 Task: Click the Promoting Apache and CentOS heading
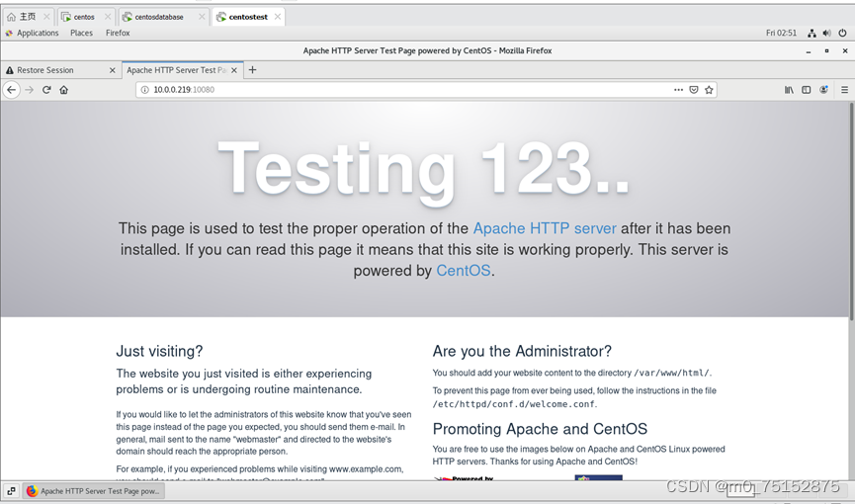coord(540,429)
